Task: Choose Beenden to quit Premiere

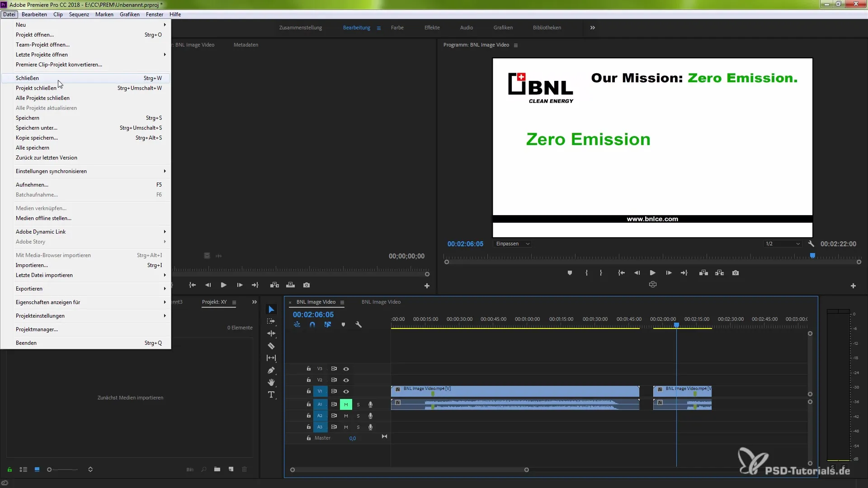Action: [86, 343]
